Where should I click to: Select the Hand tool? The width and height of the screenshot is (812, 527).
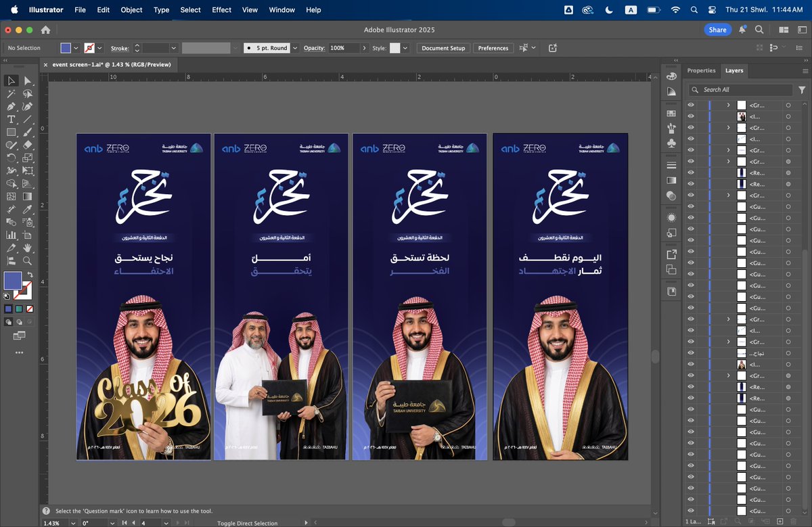[x=28, y=248]
